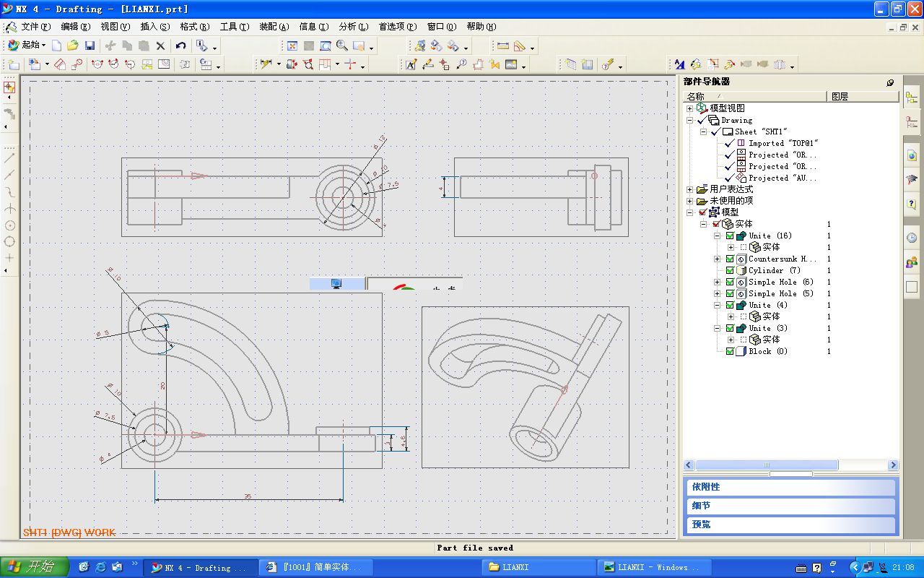Toggle the Block (0) feature checkbox

tap(730, 351)
